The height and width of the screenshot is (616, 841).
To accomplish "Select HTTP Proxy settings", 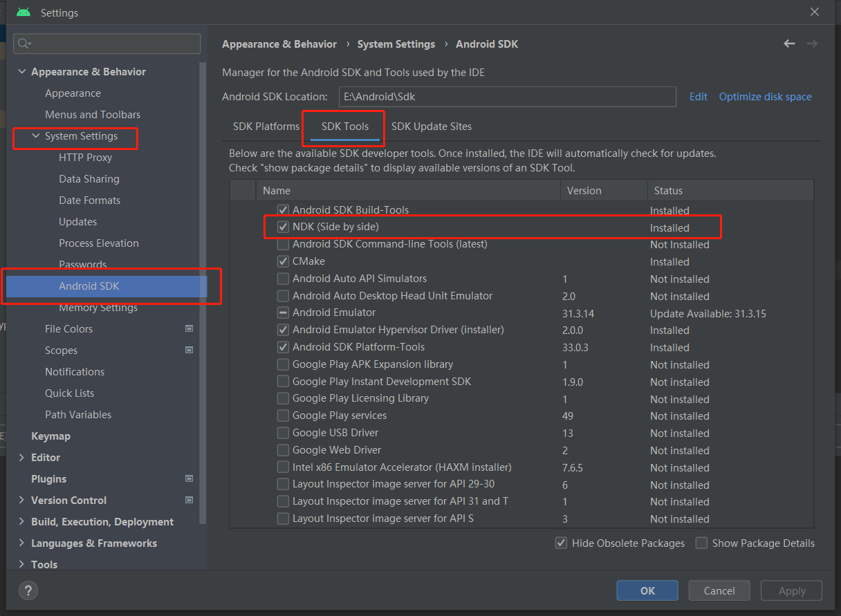I will pyautogui.click(x=85, y=158).
